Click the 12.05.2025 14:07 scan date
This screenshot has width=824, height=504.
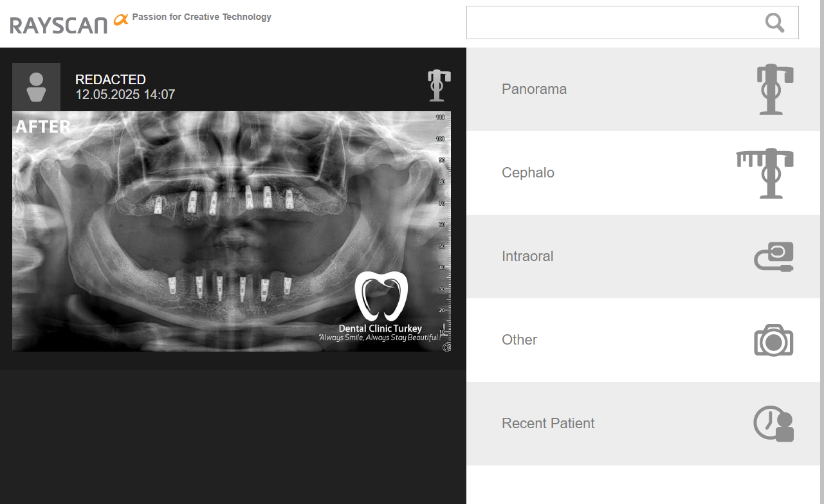125,95
